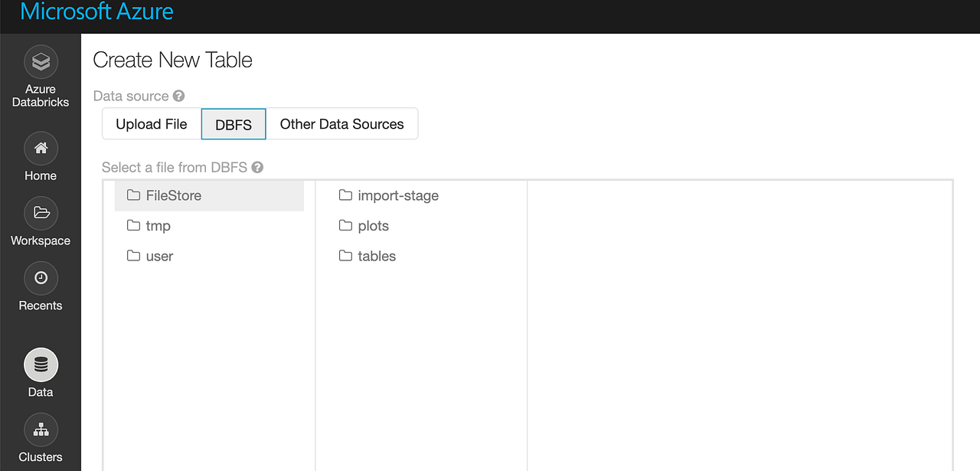The width and height of the screenshot is (980, 471).
Task: Select the import-stage folder entry
Action: coord(397,195)
